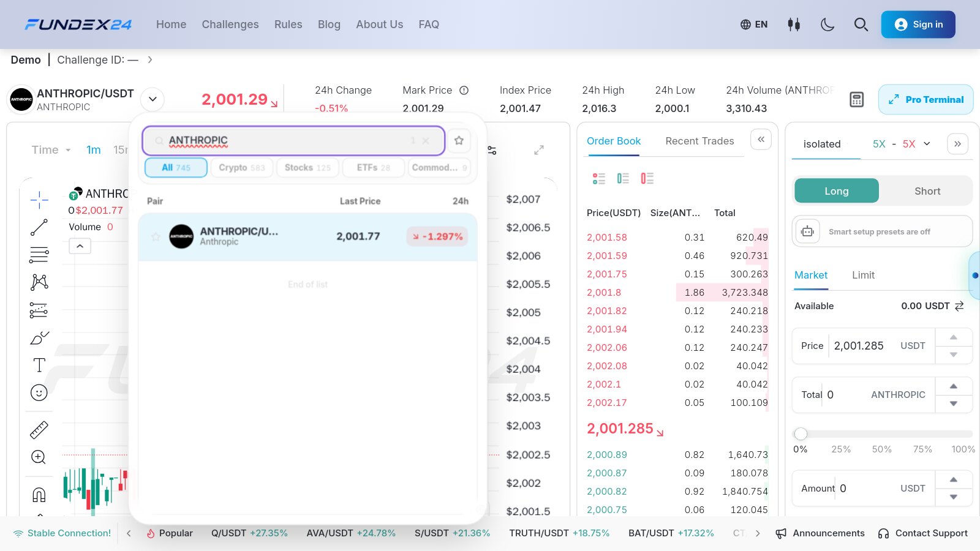The image size is (980, 551).
Task: Switch to dark mode
Action: [827, 24]
